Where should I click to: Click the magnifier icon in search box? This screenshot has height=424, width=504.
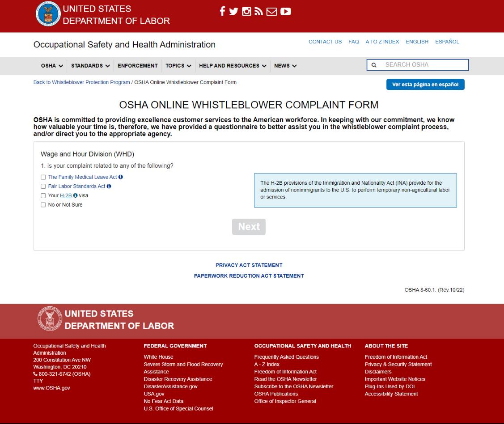coord(374,65)
